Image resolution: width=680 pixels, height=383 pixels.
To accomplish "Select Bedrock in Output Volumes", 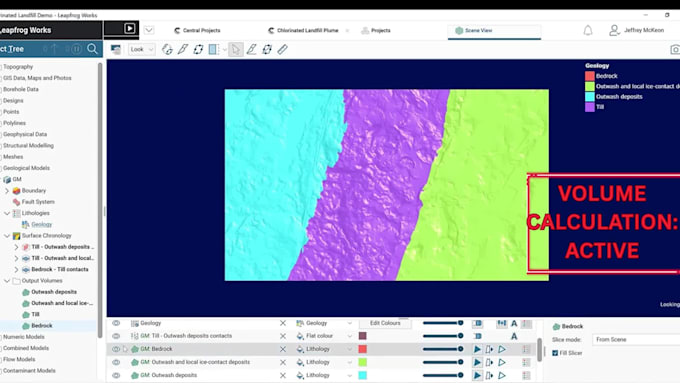I will (x=42, y=326).
